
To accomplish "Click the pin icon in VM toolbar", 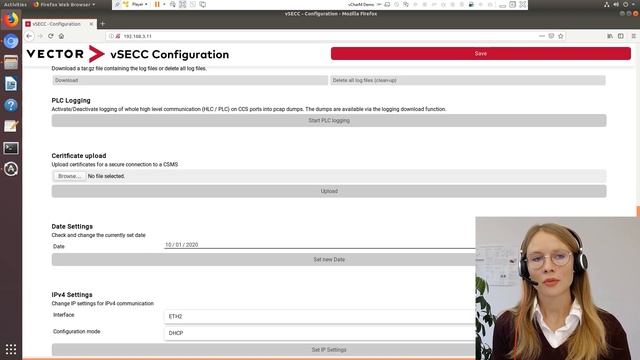I will (117, 4).
